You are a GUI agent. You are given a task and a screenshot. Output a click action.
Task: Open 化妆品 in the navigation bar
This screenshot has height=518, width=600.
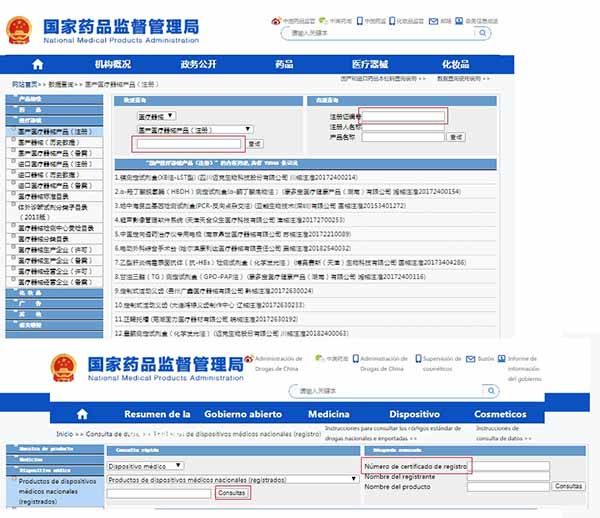coord(455,64)
